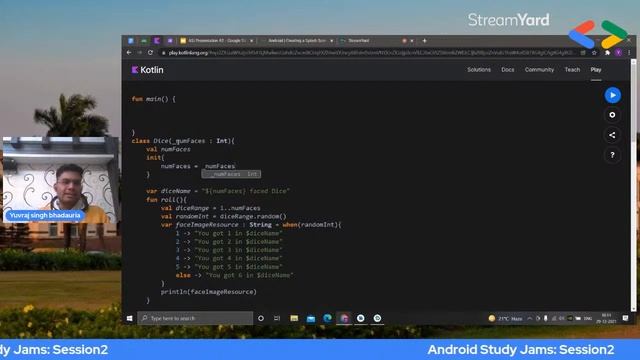Open the Solutions menu
The height and width of the screenshot is (360, 640).
(x=479, y=70)
